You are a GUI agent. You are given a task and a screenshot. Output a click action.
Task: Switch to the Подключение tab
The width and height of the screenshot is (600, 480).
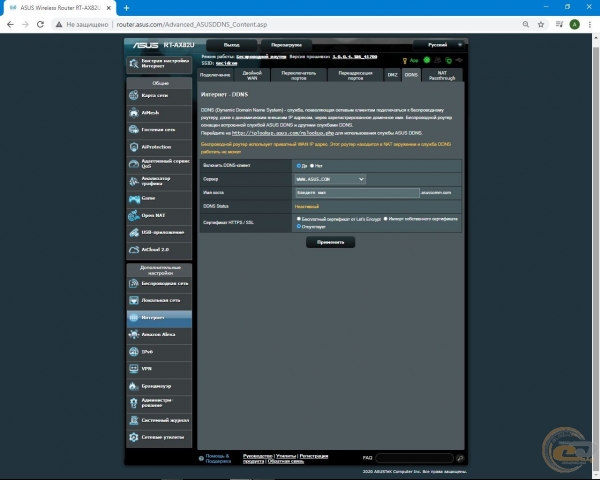pyautogui.click(x=215, y=75)
